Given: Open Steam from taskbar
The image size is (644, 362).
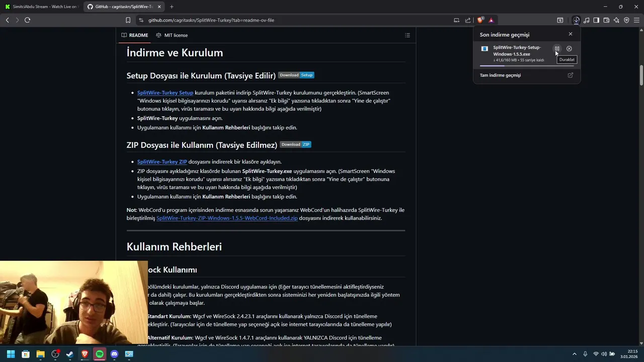Looking at the screenshot, I should 70,354.
